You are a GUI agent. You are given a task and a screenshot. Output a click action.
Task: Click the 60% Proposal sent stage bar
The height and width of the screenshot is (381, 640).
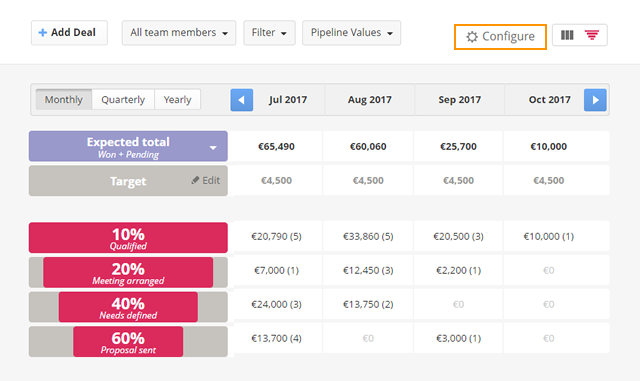point(128,341)
